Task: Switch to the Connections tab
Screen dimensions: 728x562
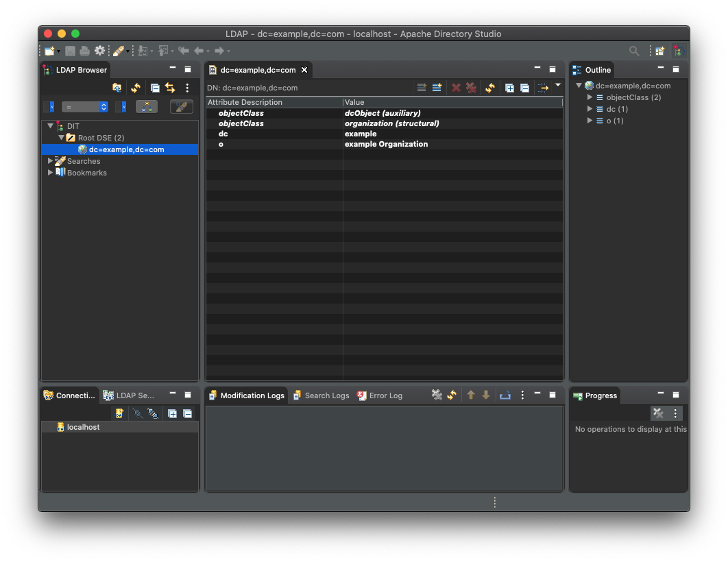Action: 69,395
